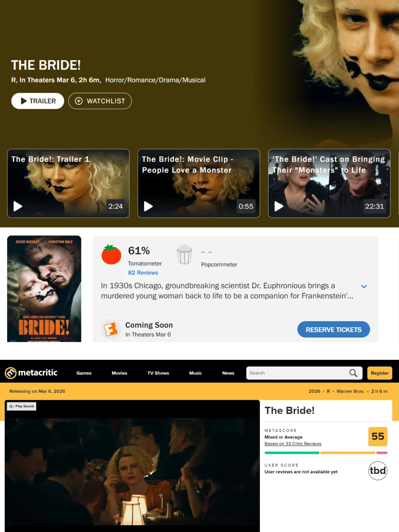This screenshot has width=399, height=532.
Task: Open the Movies menu on Metacritic
Action: pos(119,373)
